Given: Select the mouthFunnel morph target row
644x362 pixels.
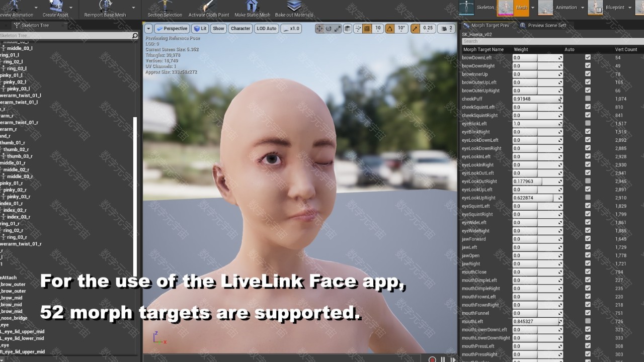Looking at the screenshot, I should pos(552,313).
